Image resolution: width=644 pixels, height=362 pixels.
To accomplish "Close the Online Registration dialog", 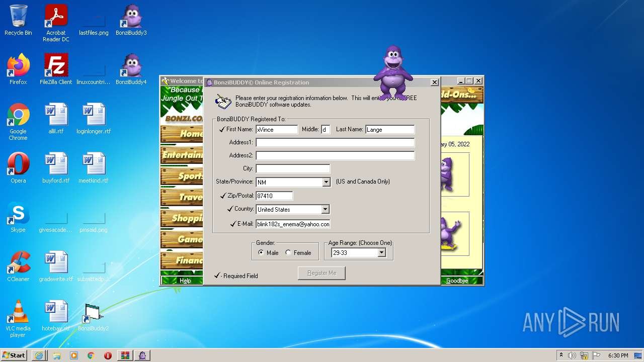I will coord(435,82).
